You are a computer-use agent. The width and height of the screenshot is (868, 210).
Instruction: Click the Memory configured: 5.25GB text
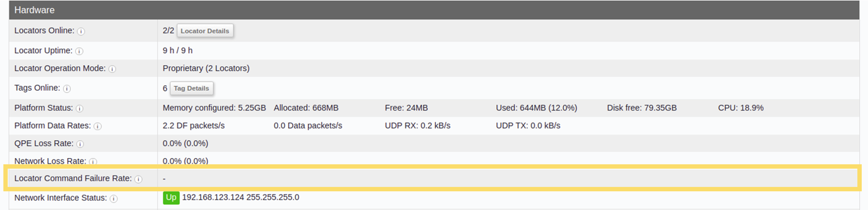pos(214,108)
